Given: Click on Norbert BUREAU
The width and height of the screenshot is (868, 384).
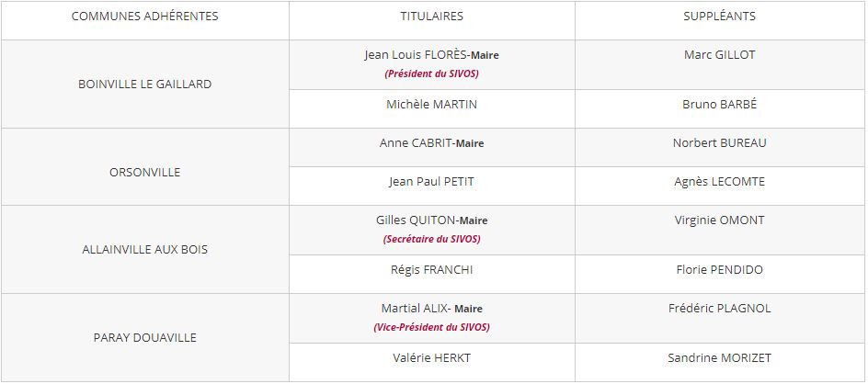Looking at the screenshot, I should pyautogui.click(x=719, y=143).
